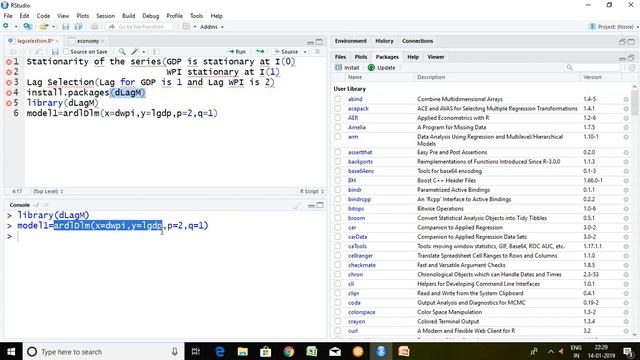Click the Update packages button
Viewport: 640px width, 360px height.
(382, 68)
